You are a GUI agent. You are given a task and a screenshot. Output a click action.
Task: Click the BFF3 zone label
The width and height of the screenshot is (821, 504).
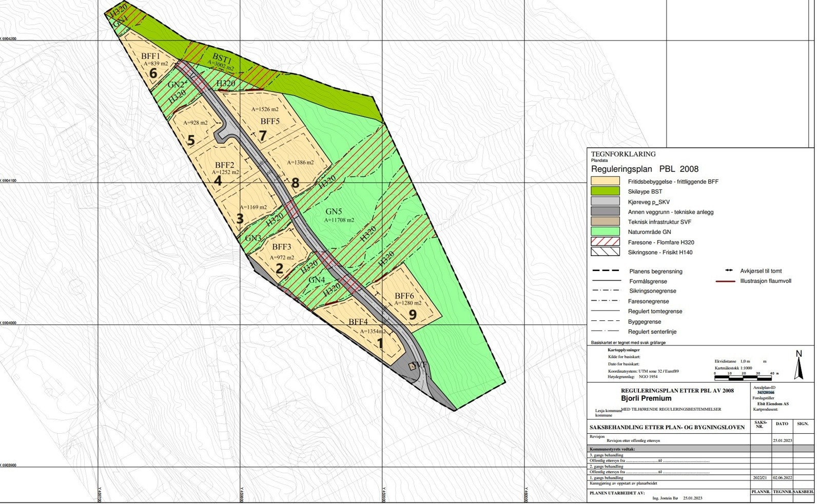click(281, 247)
